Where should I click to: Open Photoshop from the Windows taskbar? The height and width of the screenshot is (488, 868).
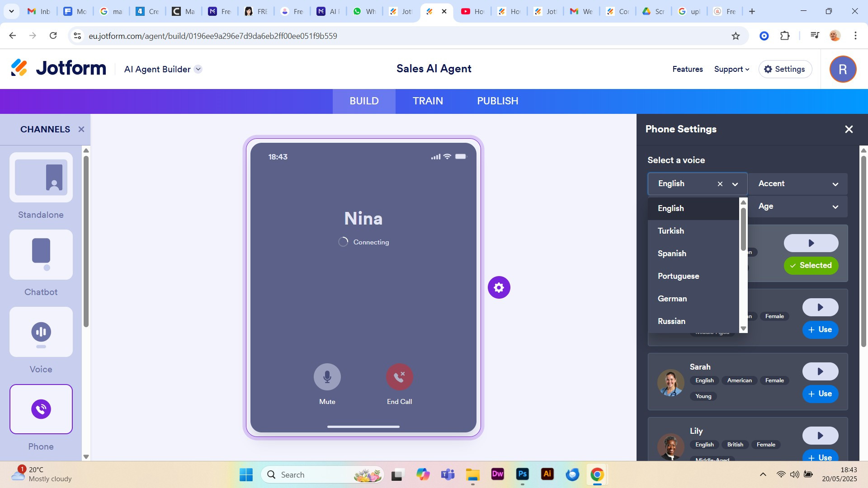(522, 474)
